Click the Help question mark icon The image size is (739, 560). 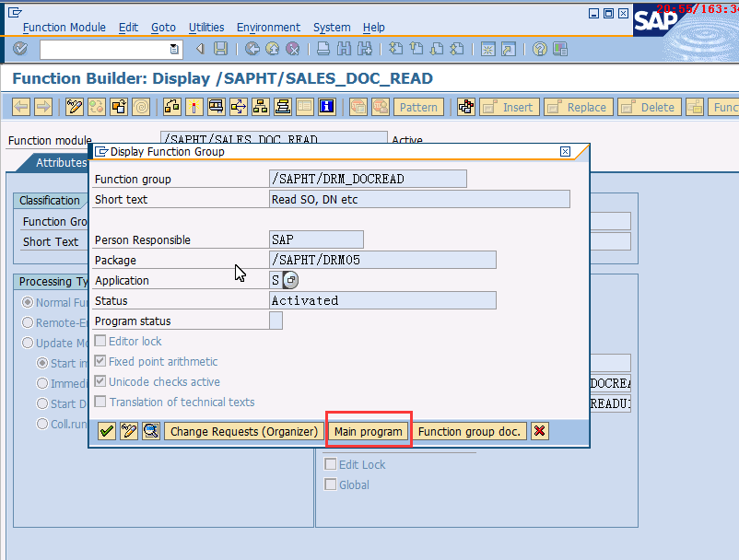pos(539,49)
